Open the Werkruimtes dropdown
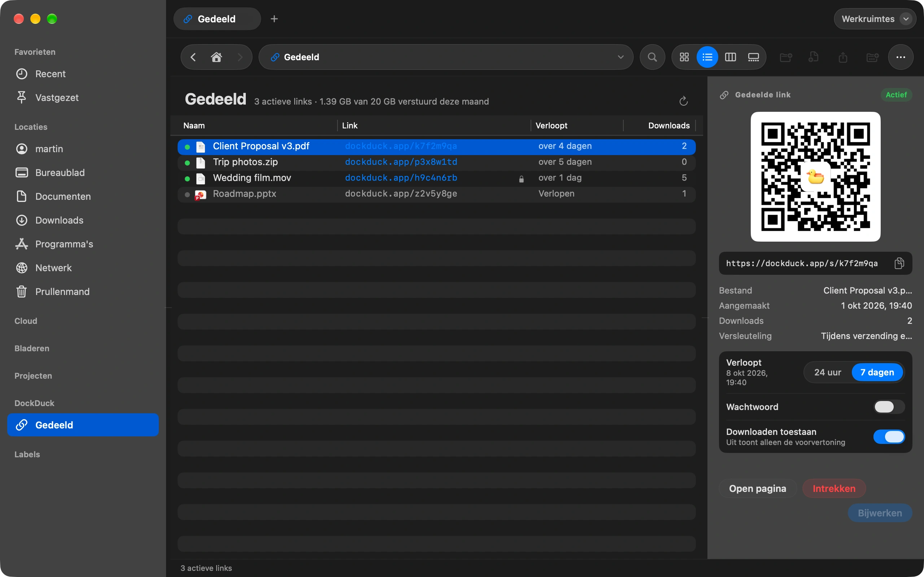 [x=875, y=19]
